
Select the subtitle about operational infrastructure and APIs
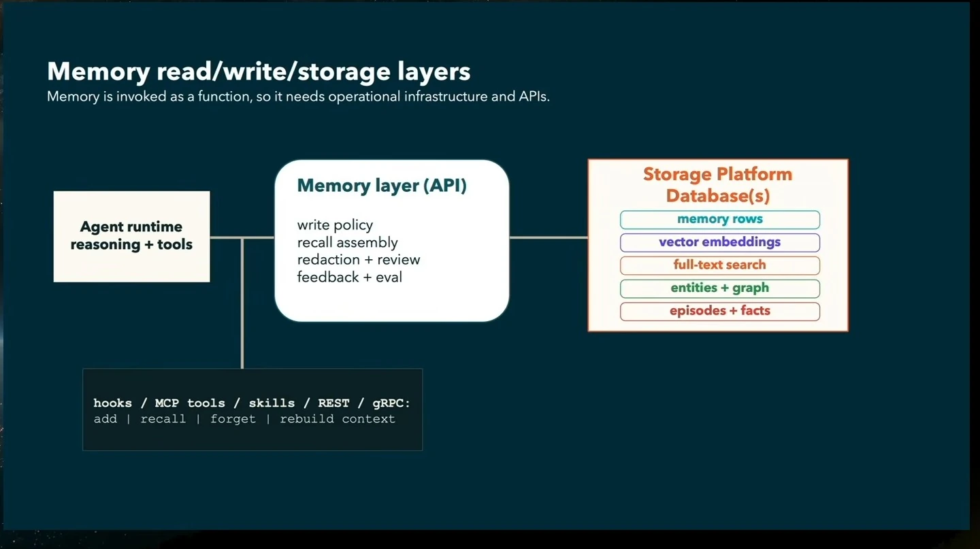[298, 97]
